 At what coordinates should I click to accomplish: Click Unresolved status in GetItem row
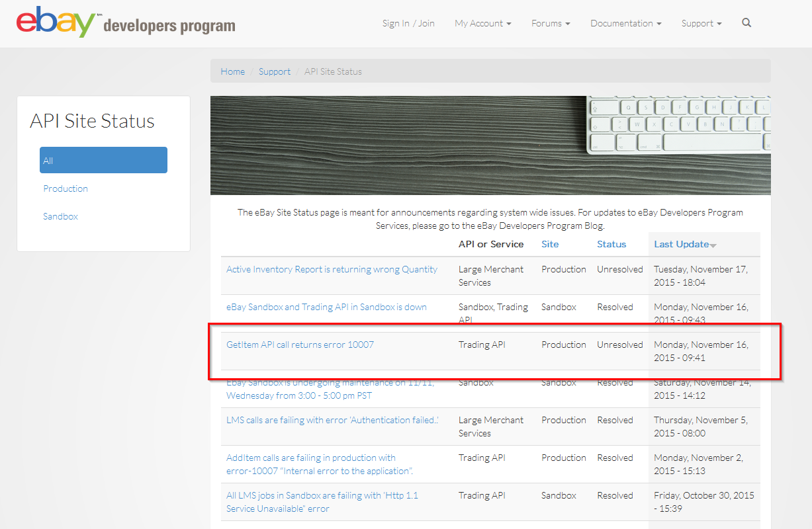[x=620, y=345]
